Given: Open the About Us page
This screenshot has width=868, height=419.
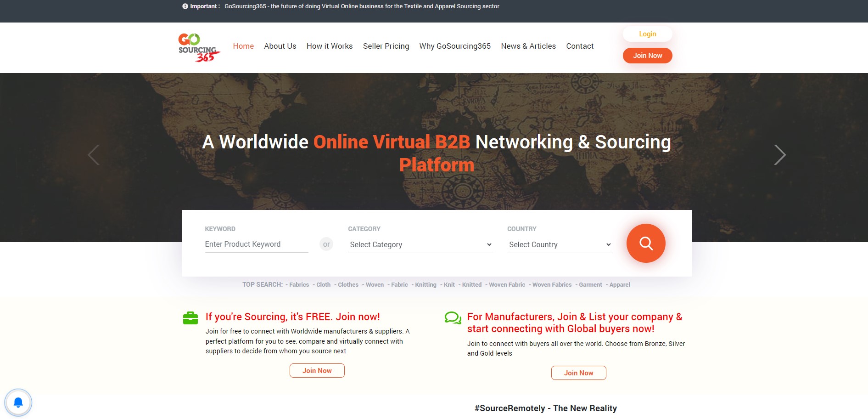Looking at the screenshot, I should pos(280,46).
